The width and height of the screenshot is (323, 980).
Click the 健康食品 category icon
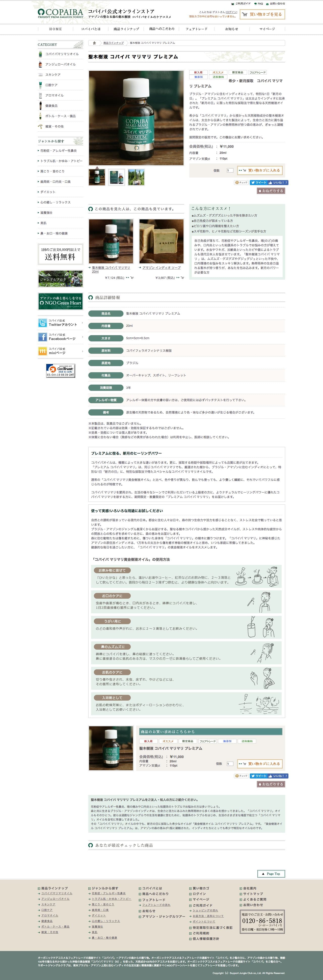tap(40, 106)
